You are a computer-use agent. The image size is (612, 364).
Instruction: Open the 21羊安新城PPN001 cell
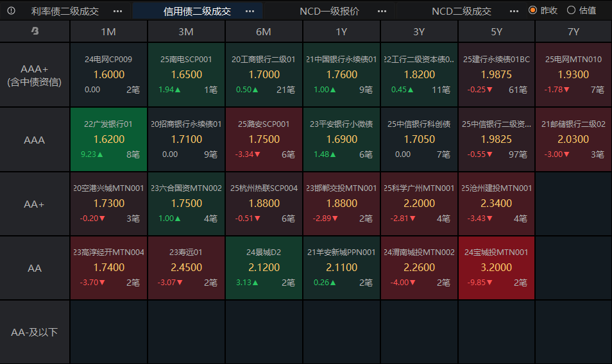point(341,268)
